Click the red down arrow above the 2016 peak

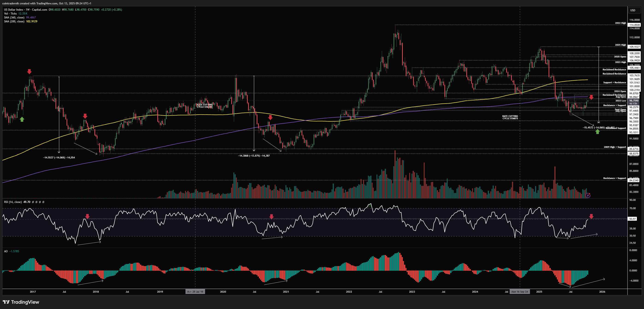29,71
